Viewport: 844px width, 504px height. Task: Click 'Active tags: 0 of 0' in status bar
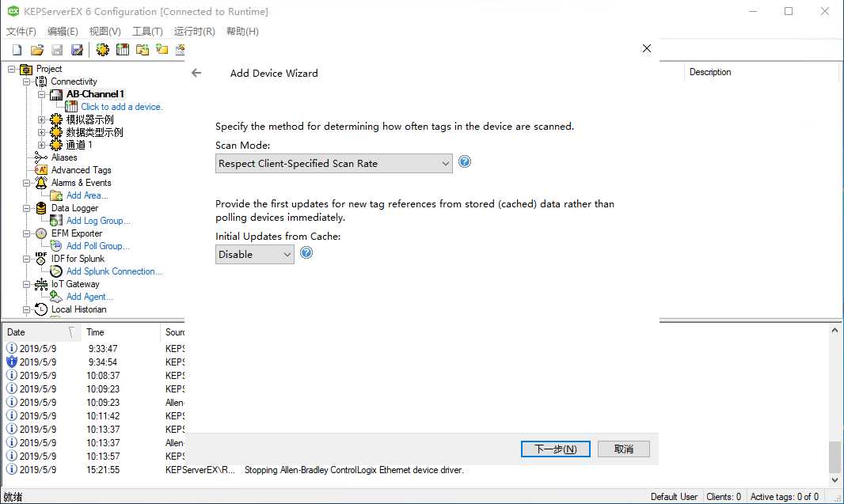[785, 497]
